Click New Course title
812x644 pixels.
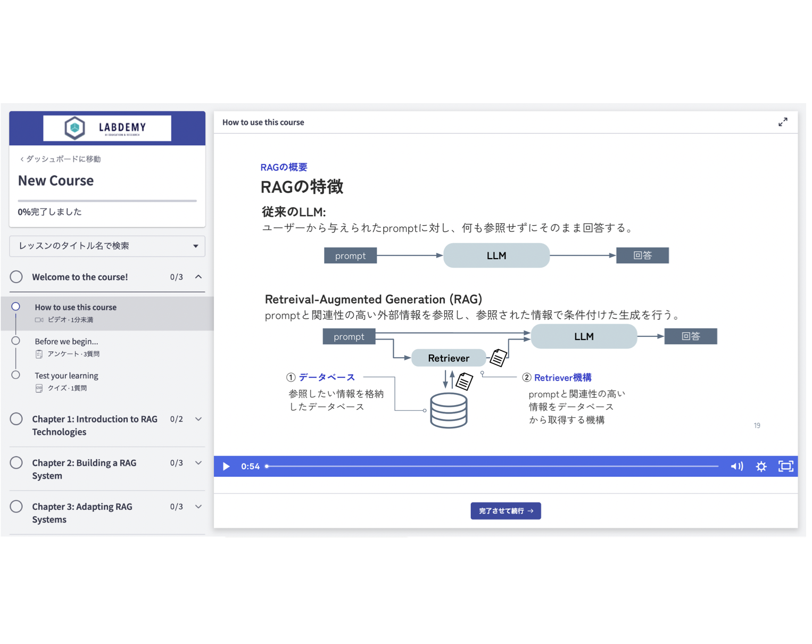[56, 180]
